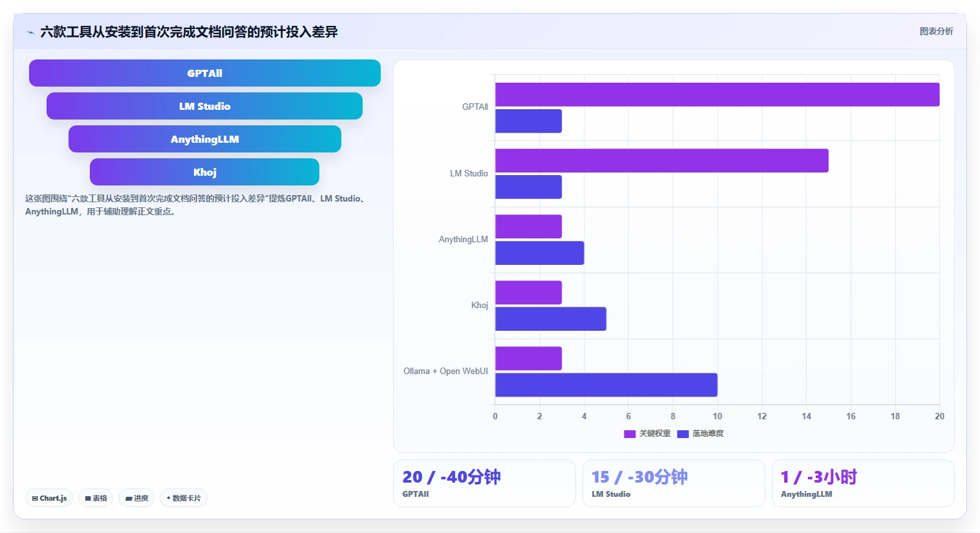Select the AnythingLLM funnel bar
The width and height of the screenshot is (980, 533).
(x=205, y=139)
